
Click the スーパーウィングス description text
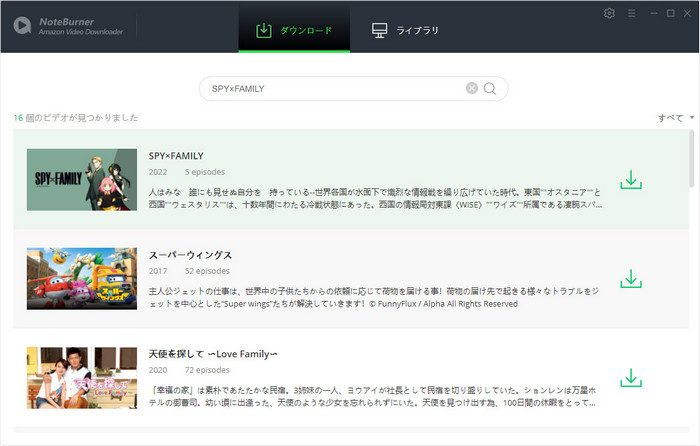click(x=374, y=297)
